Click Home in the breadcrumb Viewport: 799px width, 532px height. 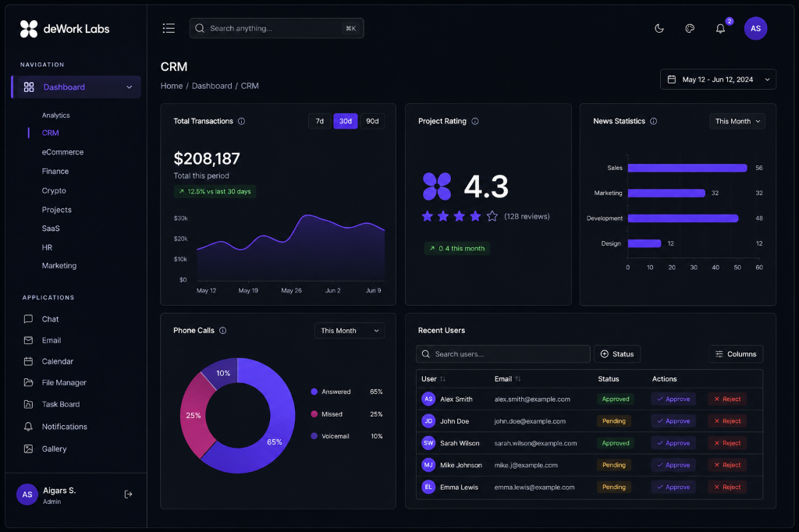click(172, 86)
